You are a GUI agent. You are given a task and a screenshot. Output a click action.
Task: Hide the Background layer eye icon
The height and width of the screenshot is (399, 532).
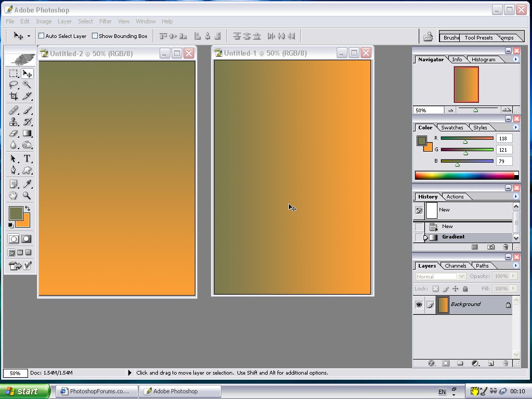point(419,305)
